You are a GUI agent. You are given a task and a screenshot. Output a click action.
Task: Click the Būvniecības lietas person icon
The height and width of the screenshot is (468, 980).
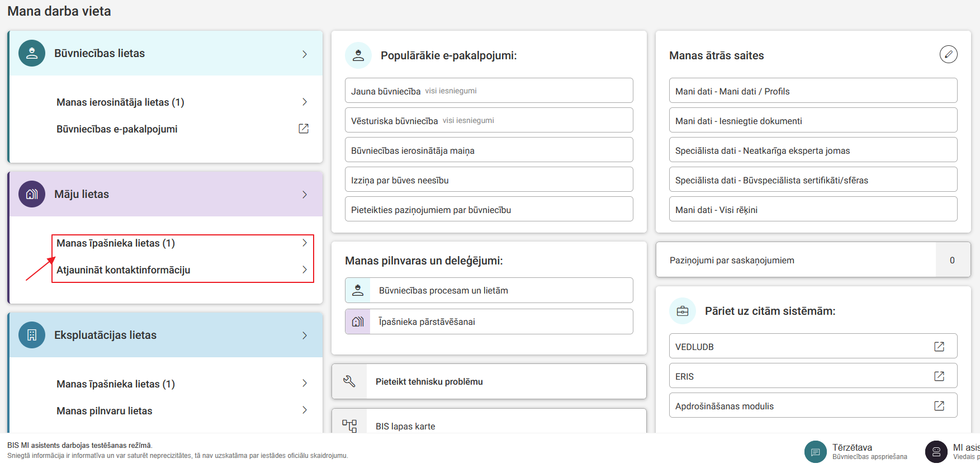[x=32, y=53]
